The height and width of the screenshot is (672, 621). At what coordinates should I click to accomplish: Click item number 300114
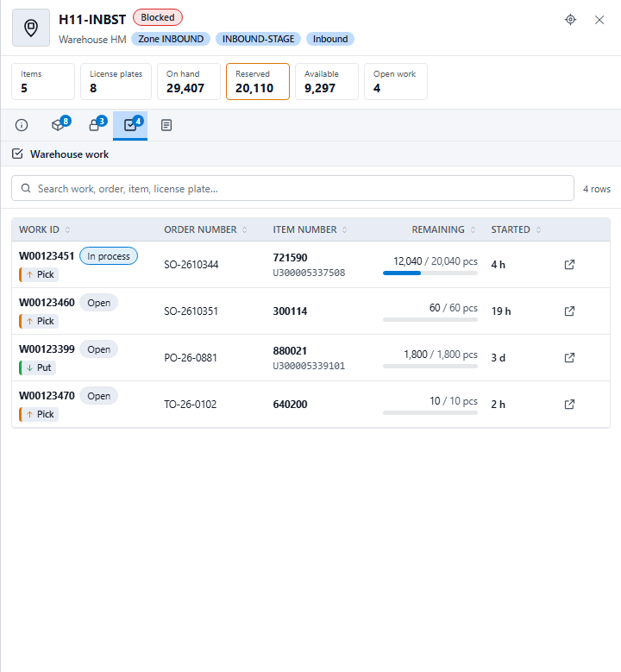point(290,311)
